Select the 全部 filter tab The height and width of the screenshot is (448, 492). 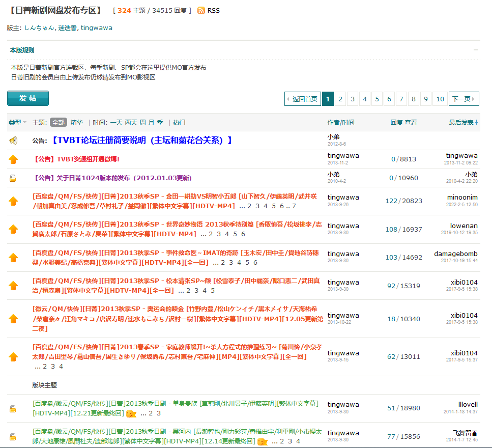pyautogui.click(x=58, y=123)
